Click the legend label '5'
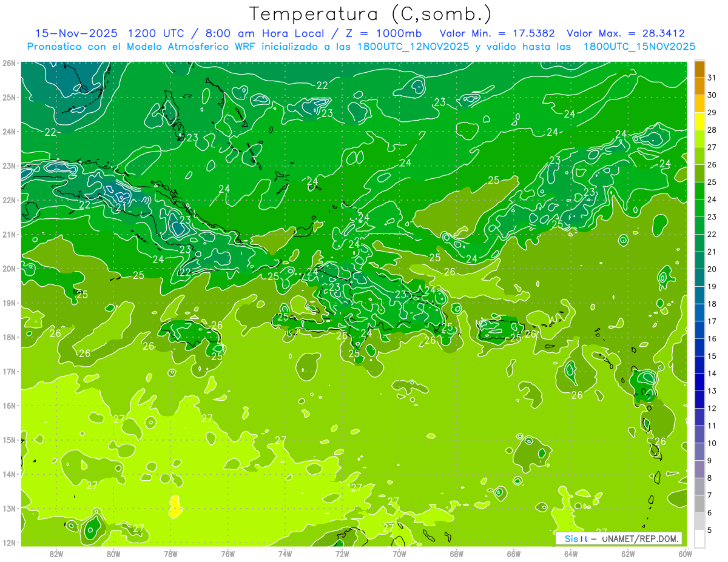Viewport: 728px width, 562px height. tap(710, 530)
